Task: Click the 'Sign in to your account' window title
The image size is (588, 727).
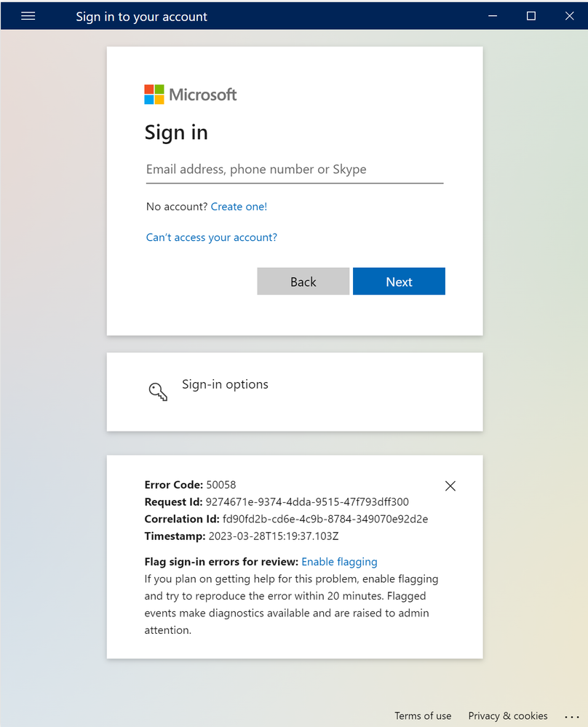Action: [x=141, y=17]
